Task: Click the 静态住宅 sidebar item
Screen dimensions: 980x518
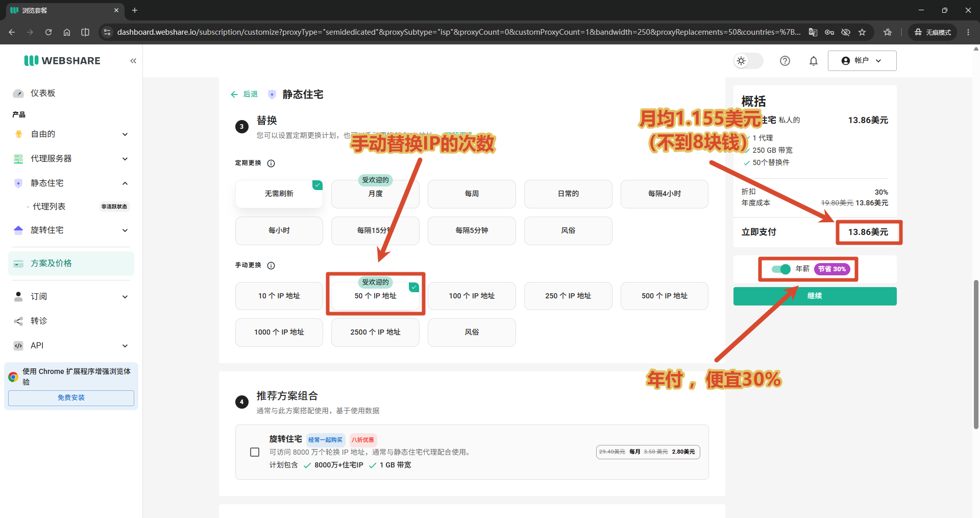Action: click(x=47, y=183)
